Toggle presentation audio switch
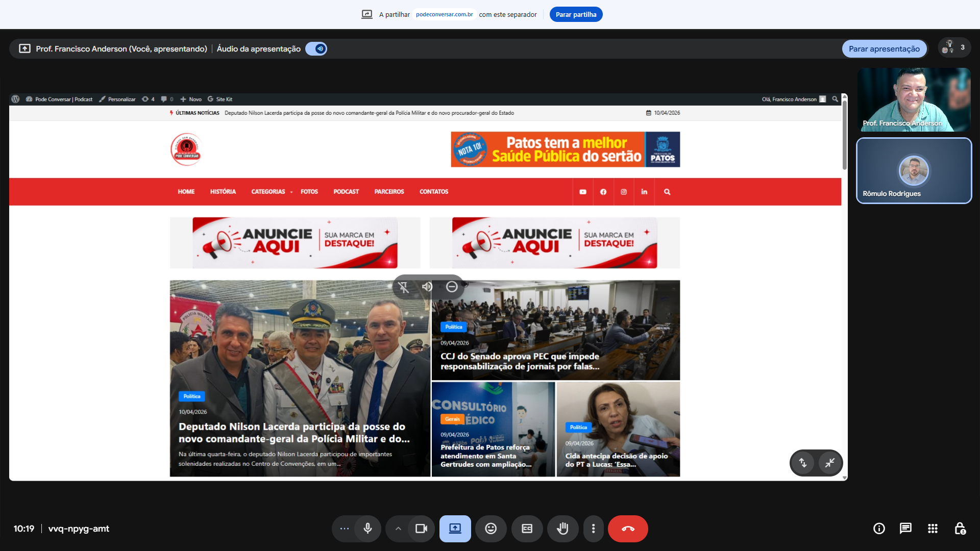 point(316,49)
